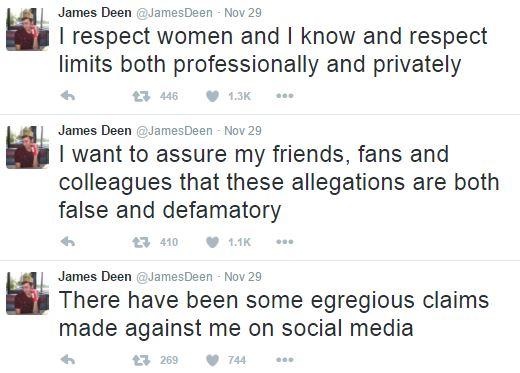520x373 pixels.
Task: Retweet the 'I respect women' tweet
Action: (x=141, y=96)
